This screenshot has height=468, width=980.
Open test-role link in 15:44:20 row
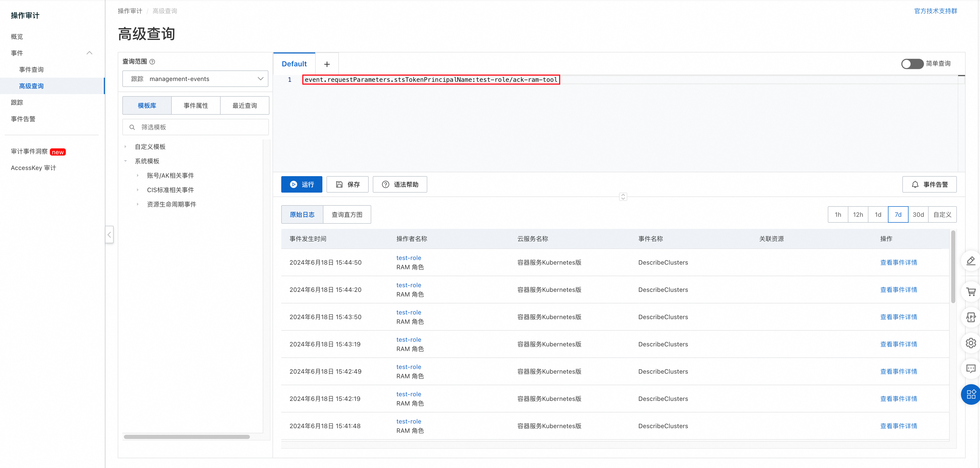pos(409,285)
